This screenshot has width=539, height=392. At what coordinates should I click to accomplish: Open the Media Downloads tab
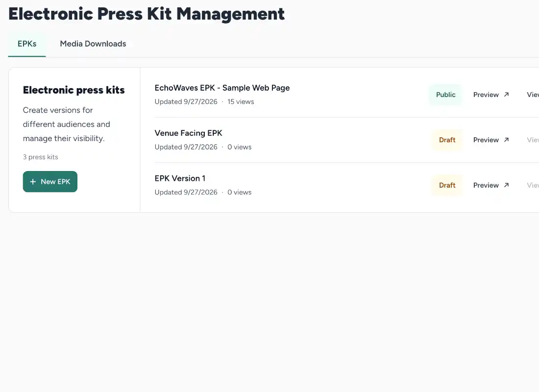click(x=93, y=44)
